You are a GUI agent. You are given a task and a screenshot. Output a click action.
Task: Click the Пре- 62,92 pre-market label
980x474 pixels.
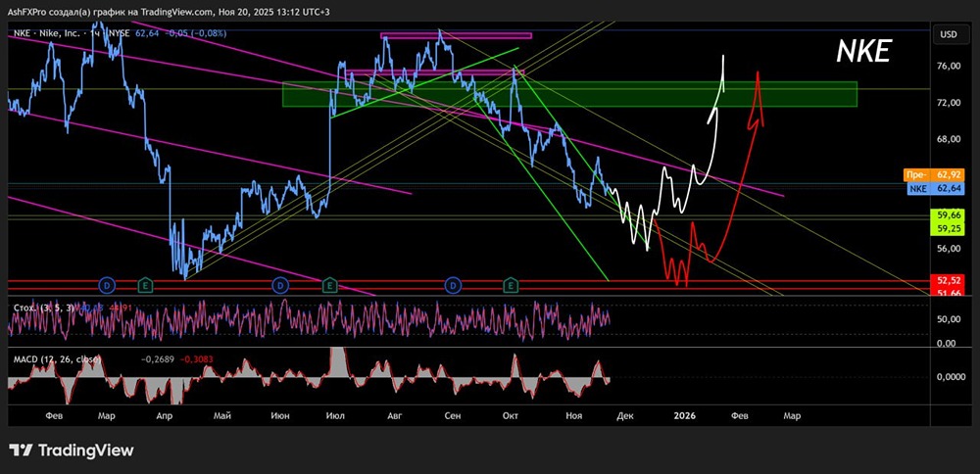pyautogui.click(x=934, y=174)
